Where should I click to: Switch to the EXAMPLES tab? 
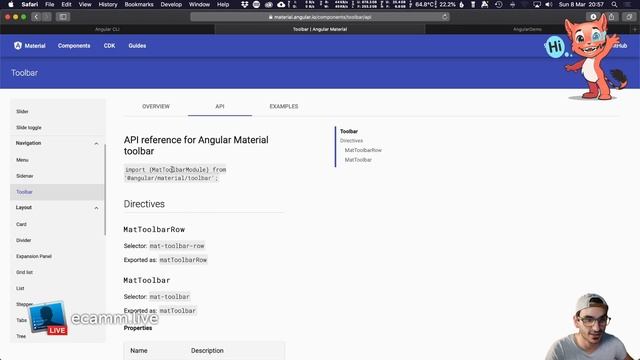pyautogui.click(x=284, y=107)
